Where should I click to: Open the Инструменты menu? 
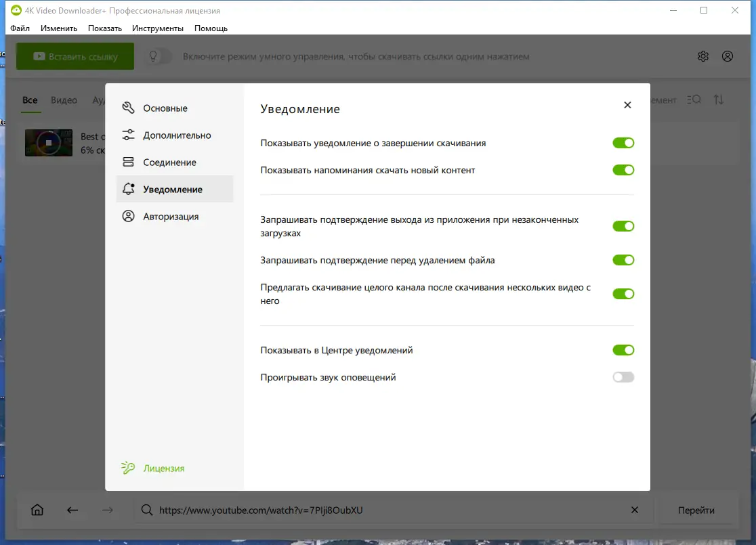pyautogui.click(x=158, y=28)
